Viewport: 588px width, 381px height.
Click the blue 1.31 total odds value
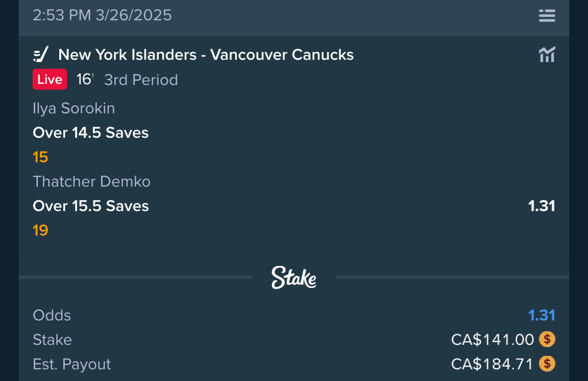542,315
